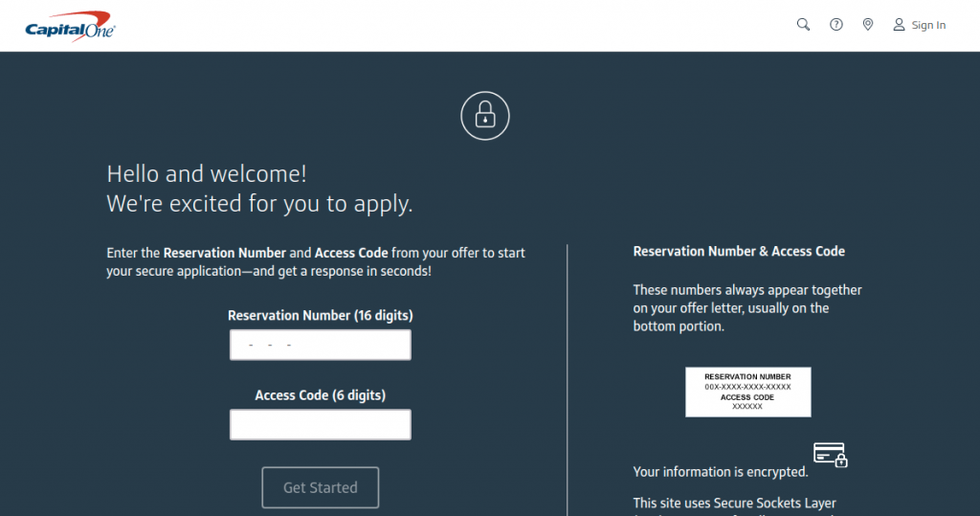Image resolution: width=980 pixels, height=516 pixels.
Task: Focus the Reservation Number input field
Action: click(x=321, y=345)
